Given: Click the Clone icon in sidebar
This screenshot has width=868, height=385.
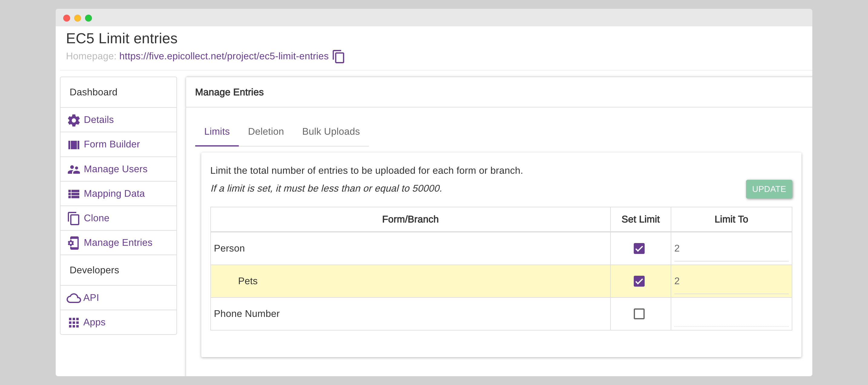Looking at the screenshot, I should 74,219.
